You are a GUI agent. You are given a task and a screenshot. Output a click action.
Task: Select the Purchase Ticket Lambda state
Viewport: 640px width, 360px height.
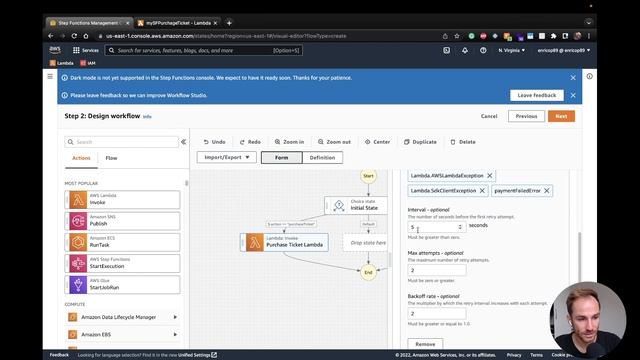[x=284, y=242]
